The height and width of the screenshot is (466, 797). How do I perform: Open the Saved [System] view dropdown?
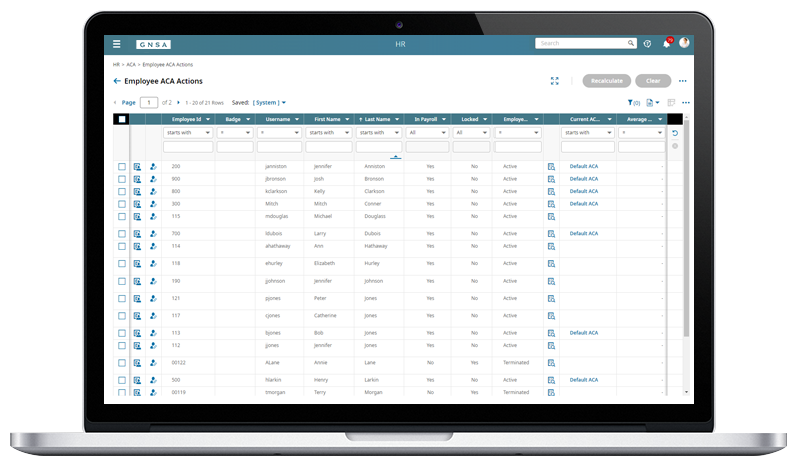tap(269, 103)
